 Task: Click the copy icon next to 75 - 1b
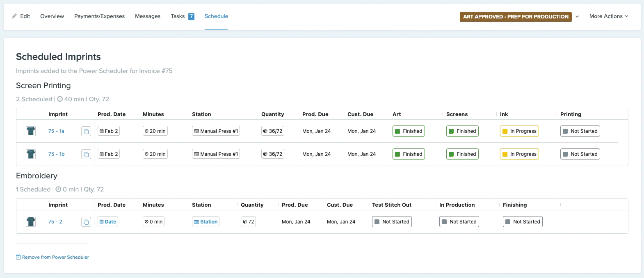coord(86,155)
